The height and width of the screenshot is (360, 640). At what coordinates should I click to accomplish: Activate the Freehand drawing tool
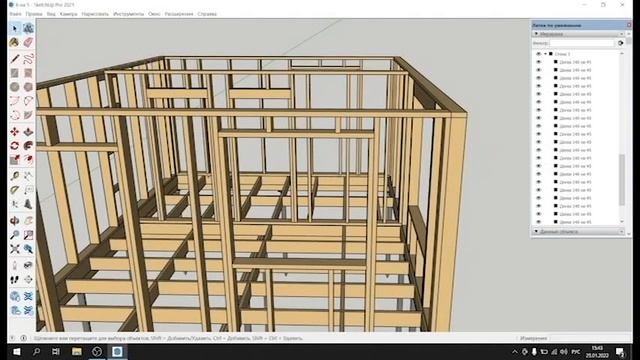pyautogui.click(x=28, y=59)
